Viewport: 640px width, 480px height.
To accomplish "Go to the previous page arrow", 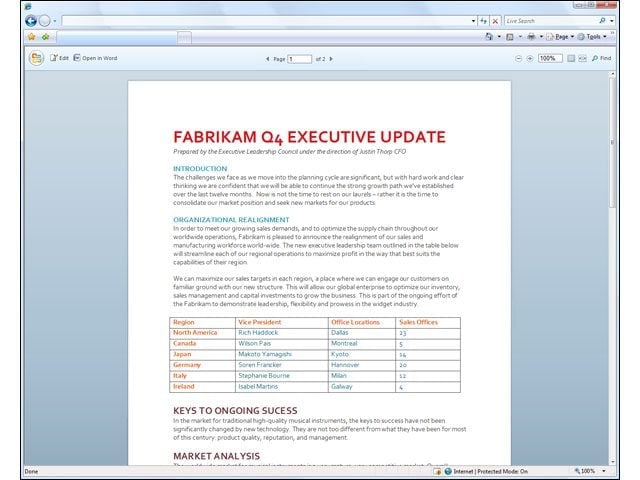I will pyautogui.click(x=268, y=59).
